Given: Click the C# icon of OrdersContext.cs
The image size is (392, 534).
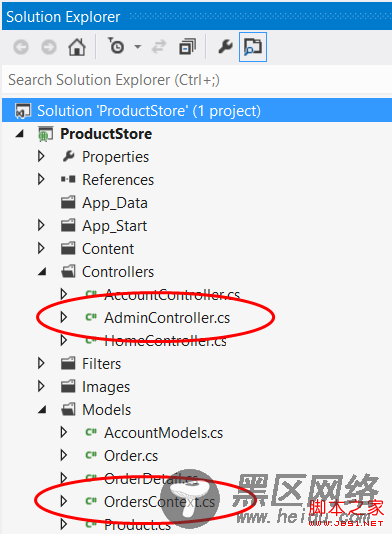Looking at the screenshot, I should coord(91,502).
